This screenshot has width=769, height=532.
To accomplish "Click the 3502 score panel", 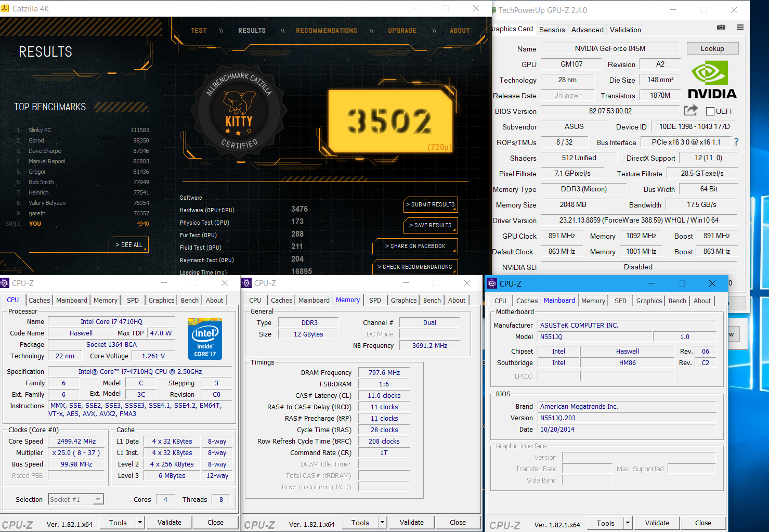I will click(390, 121).
